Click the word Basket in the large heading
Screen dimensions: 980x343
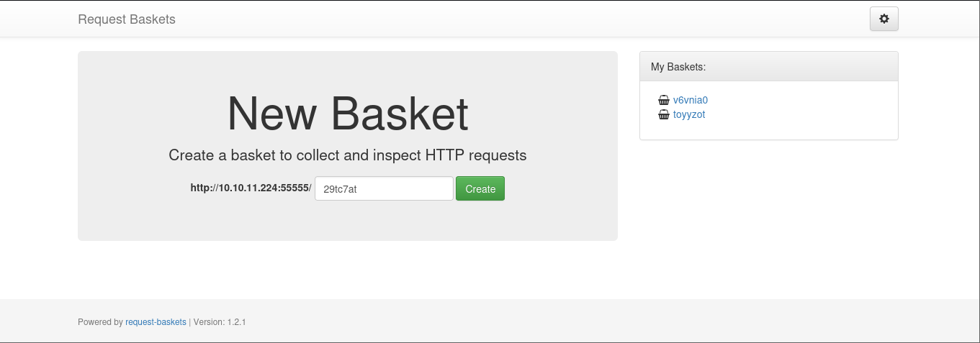pyautogui.click(x=400, y=114)
